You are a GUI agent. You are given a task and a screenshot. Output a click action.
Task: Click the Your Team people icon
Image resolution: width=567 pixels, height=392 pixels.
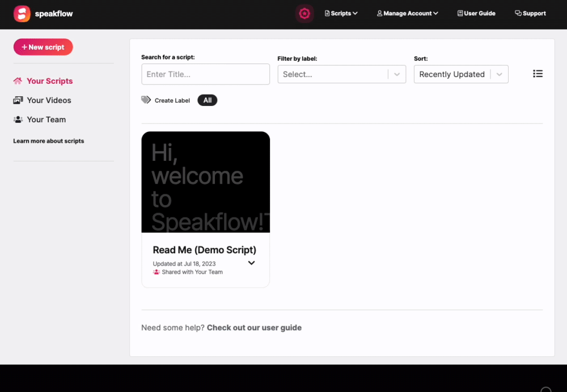[18, 120]
